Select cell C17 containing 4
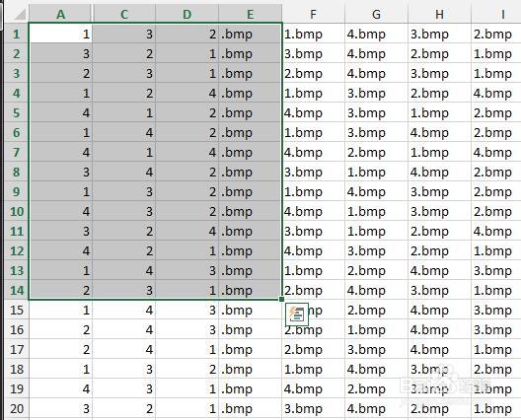This screenshot has width=521, height=420. tap(124, 349)
